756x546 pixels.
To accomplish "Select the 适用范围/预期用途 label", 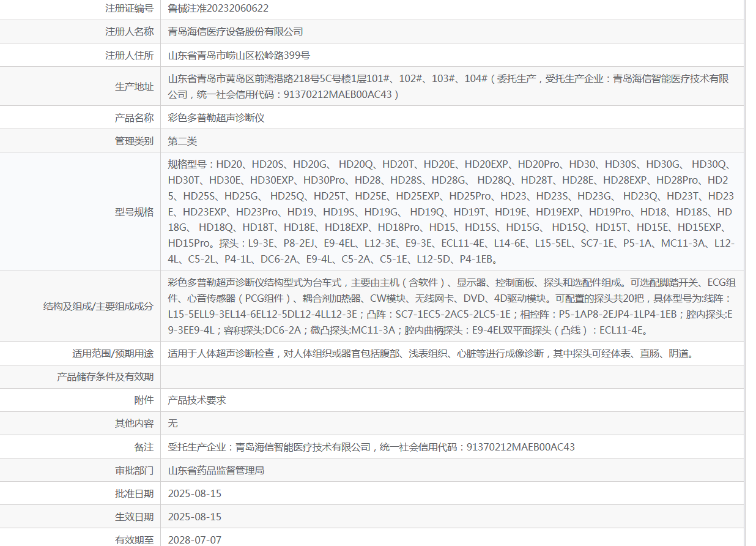I will [113, 353].
